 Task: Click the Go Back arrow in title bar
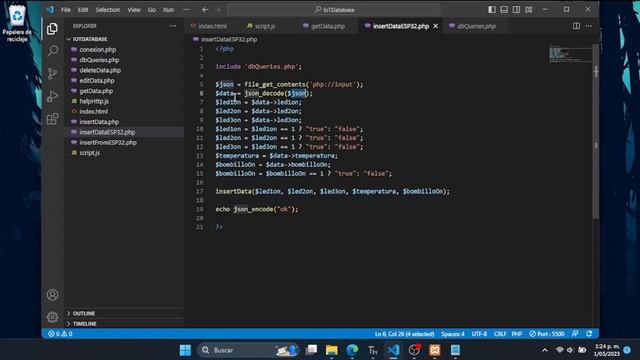click(205, 9)
